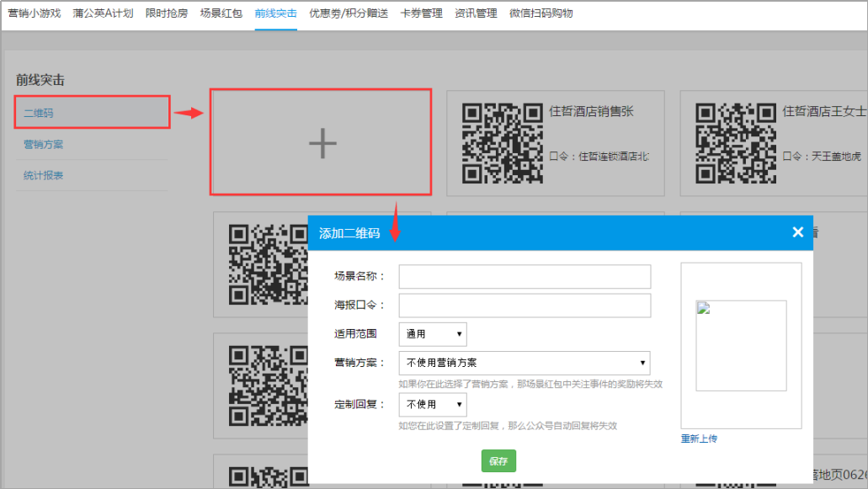868x489 pixels.
Task: Open the 适用范围 dropdown
Action: [x=433, y=334]
